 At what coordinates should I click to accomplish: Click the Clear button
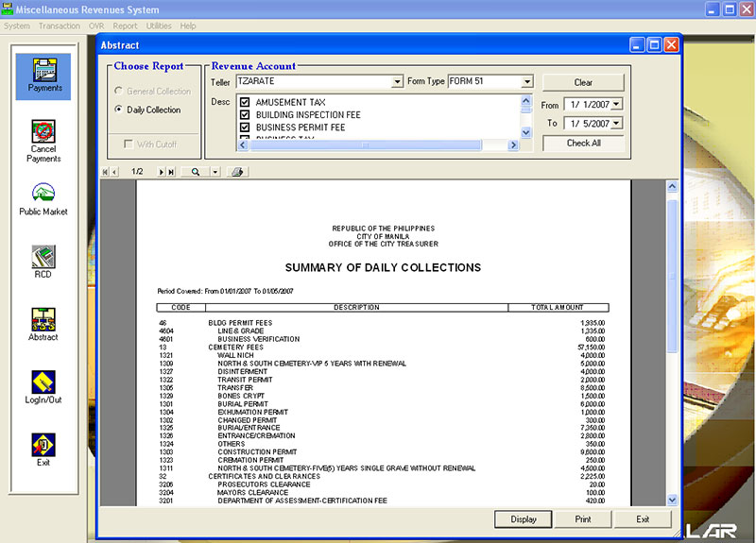coord(583,82)
